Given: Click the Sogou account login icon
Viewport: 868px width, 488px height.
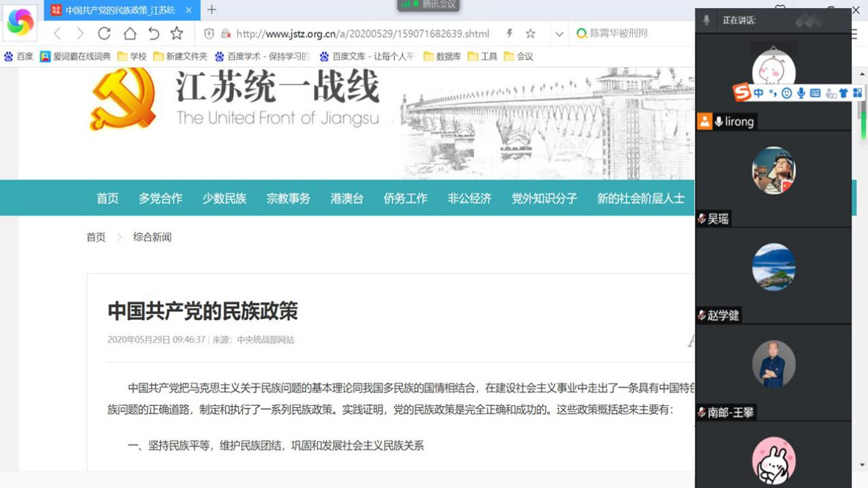Looking at the screenshot, I should tap(831, 93).
